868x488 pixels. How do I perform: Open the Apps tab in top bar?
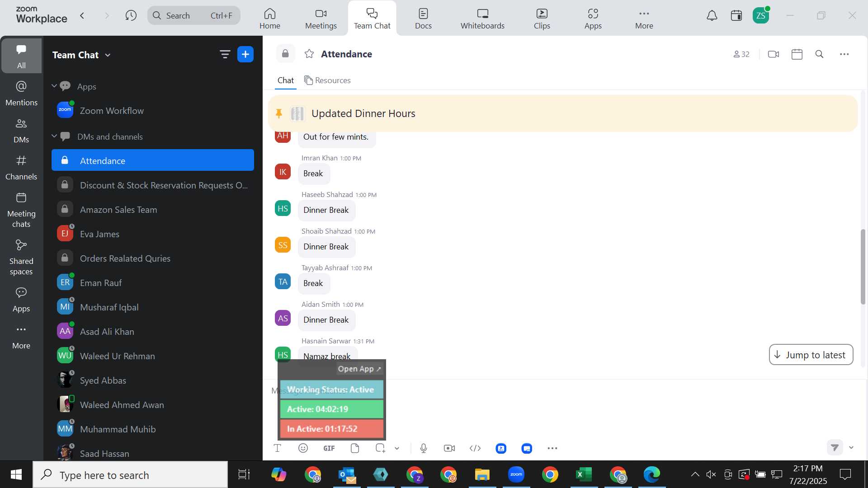593,19
